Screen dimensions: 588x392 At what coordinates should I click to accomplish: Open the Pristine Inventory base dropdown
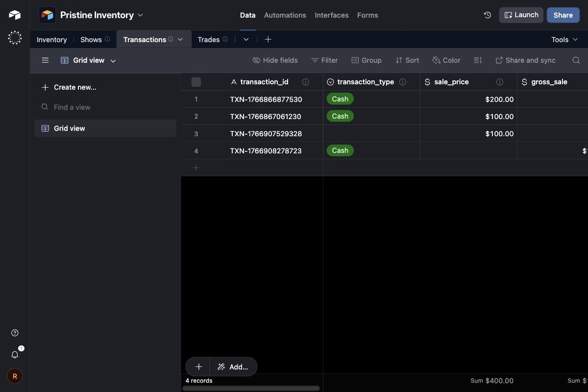(x=141, y=15)
